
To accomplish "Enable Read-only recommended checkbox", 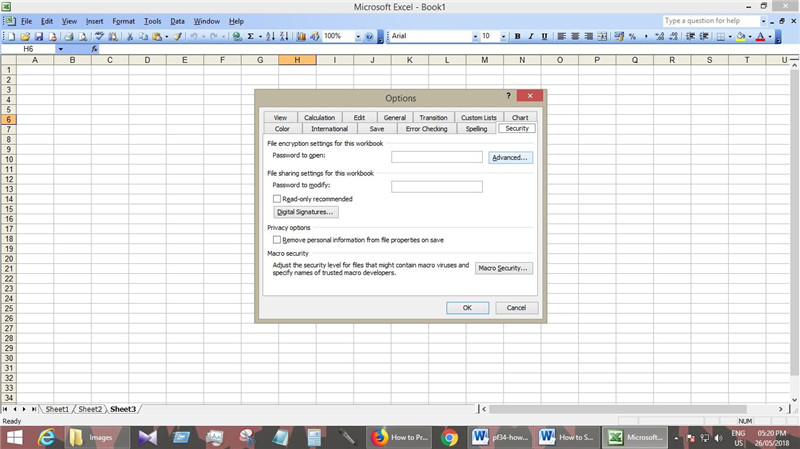I will 277,198.
